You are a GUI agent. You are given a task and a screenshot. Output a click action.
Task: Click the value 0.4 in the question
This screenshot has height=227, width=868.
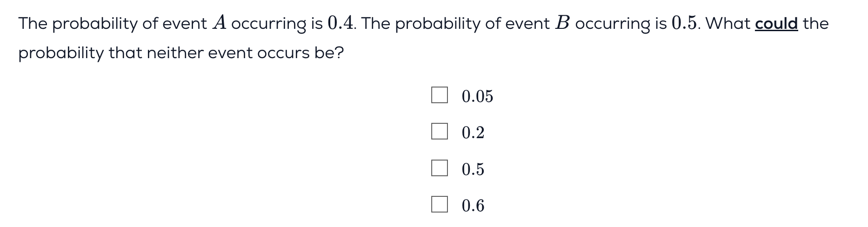(x=341, y=23)
